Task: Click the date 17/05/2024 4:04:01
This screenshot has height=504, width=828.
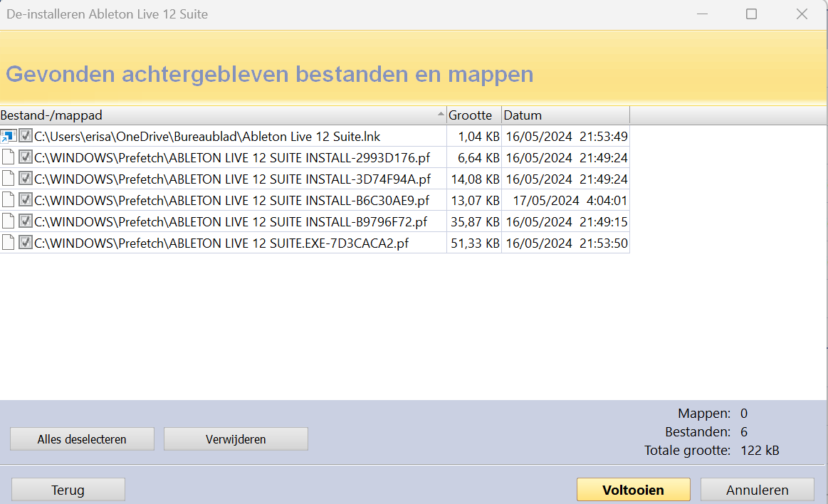Action: click(x=570, y=201)
